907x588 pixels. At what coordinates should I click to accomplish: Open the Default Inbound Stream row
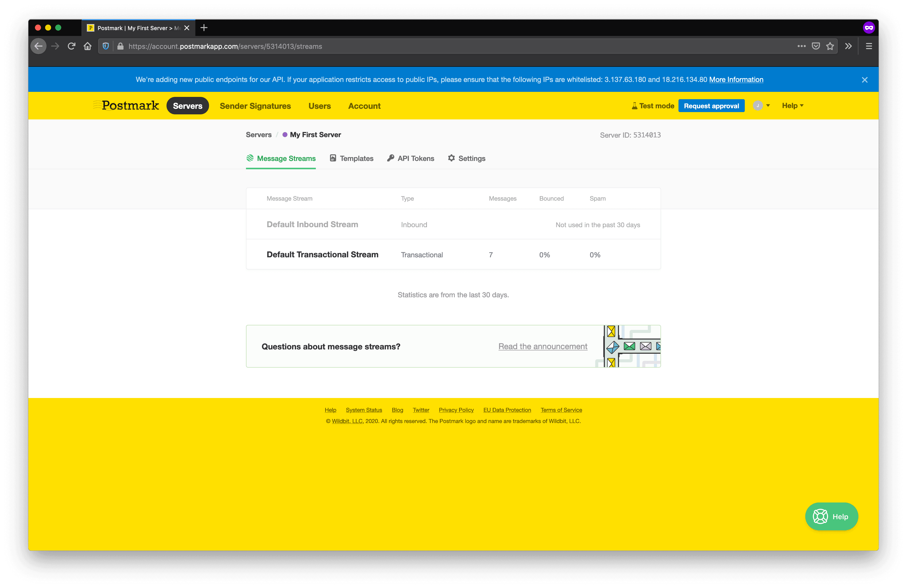click(x=453, y=224)
